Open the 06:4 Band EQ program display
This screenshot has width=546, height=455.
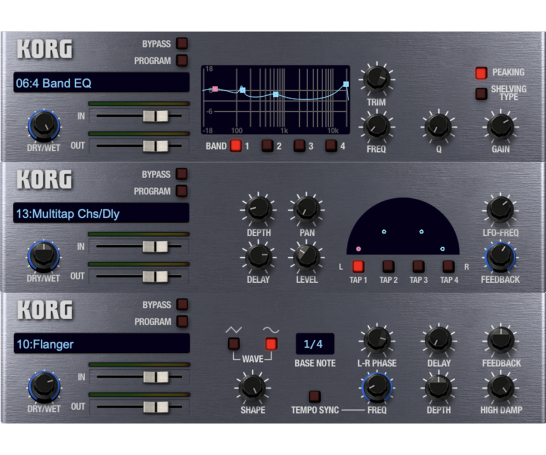pos(101,83)
